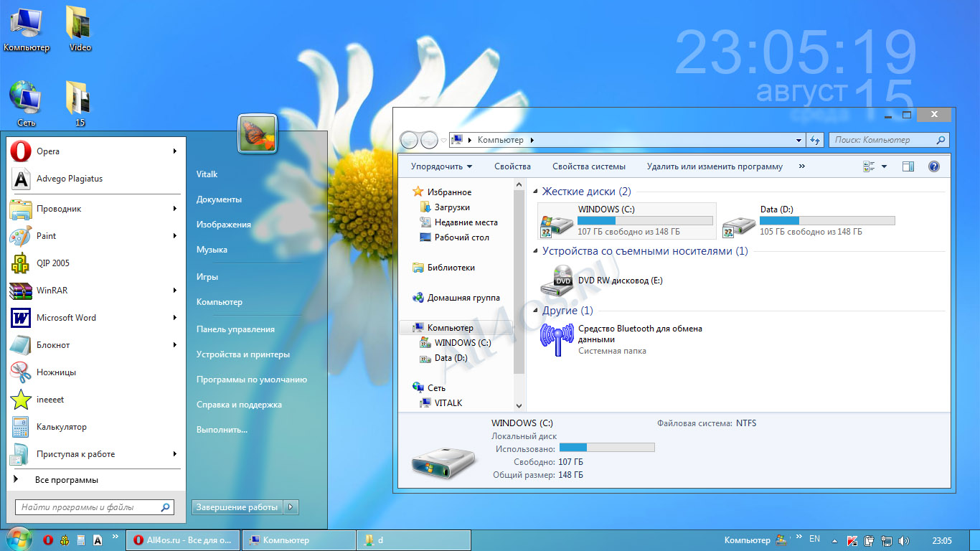Open Устройства и принтеры
980x551 pixels.
click(x=242, y=354)
